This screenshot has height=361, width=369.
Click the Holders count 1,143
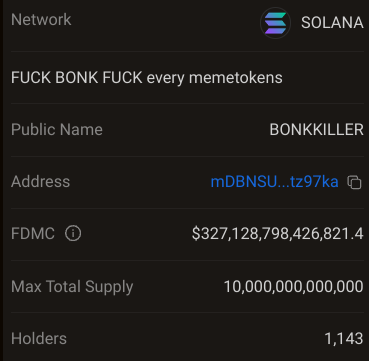click(344, 339)
